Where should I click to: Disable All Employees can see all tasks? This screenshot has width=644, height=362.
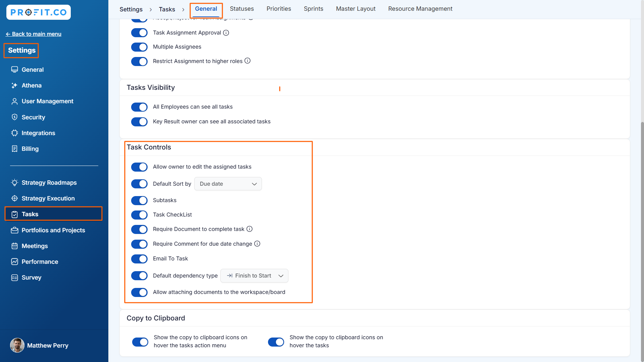[x=139, y=107]
